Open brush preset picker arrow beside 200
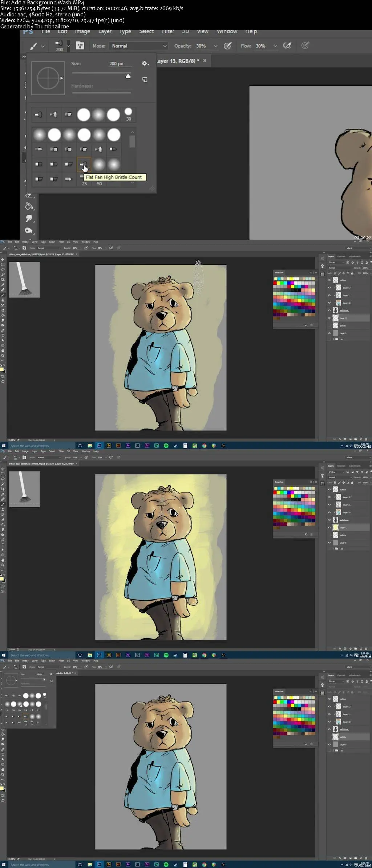Screen dimensions: 372x868 coord(68,46)
